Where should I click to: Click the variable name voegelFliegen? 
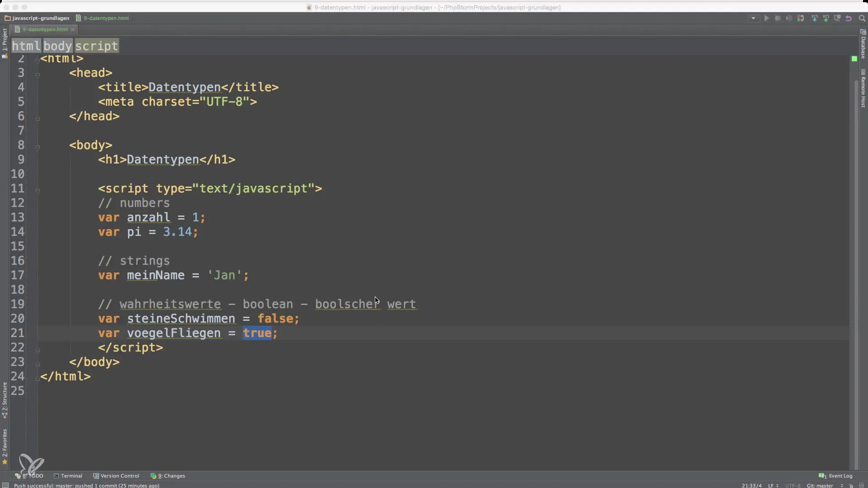point(174,333)
